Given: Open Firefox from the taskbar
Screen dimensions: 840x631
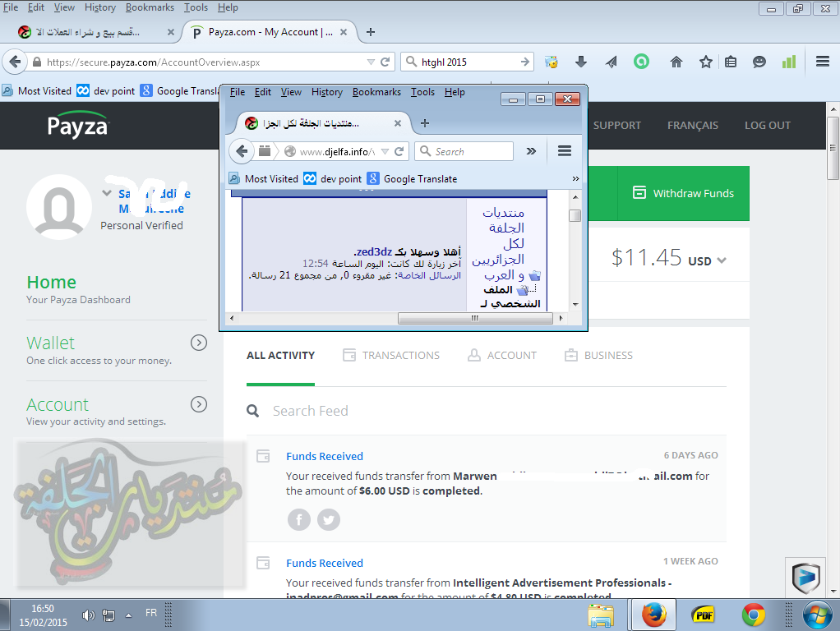Looking at the screenshot, I should pyautogui.click(x=653, y=615).
